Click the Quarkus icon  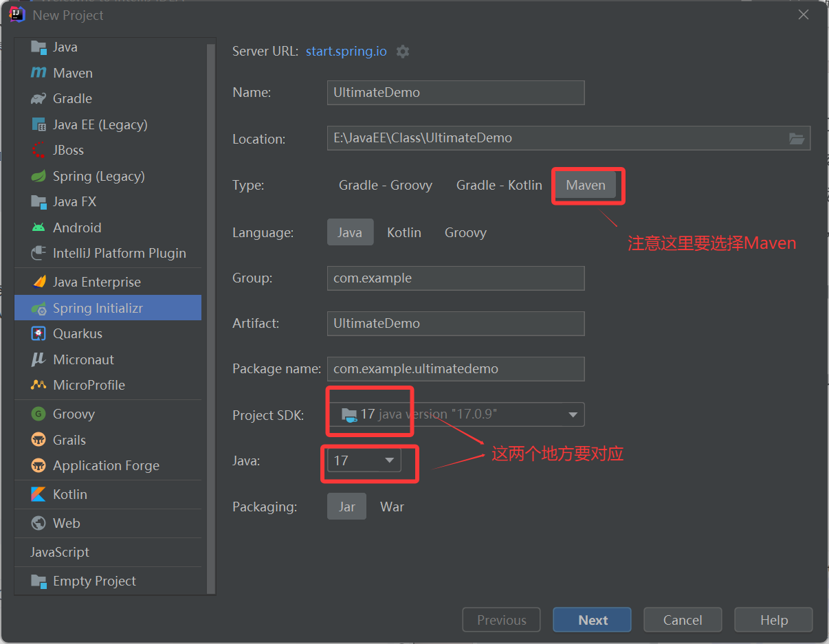pyautogui.click(x=38, y=333)
